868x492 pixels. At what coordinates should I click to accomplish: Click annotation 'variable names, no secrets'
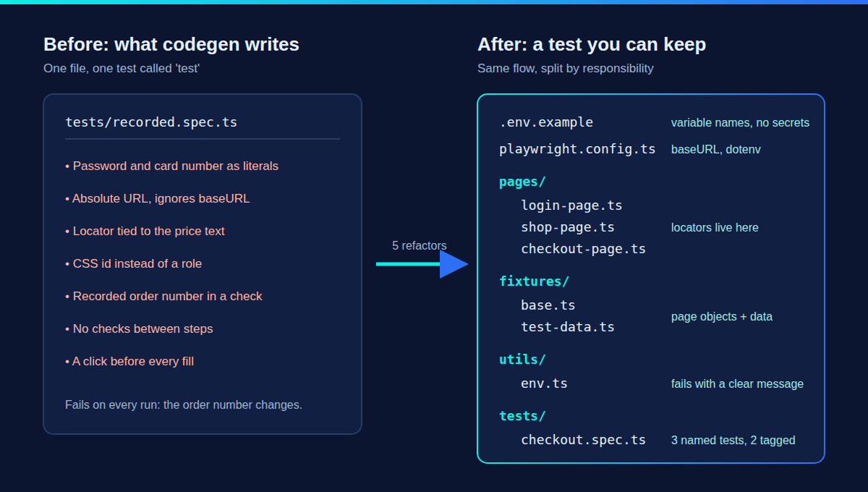click(740, 123)
